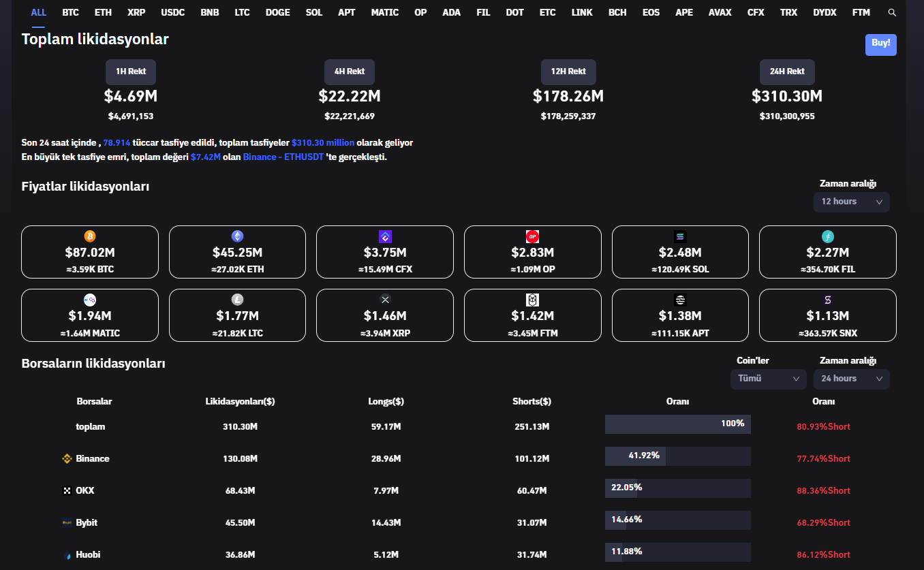
Task: Click the Binance 41.92% ratio bar
Action: (677, 456)
